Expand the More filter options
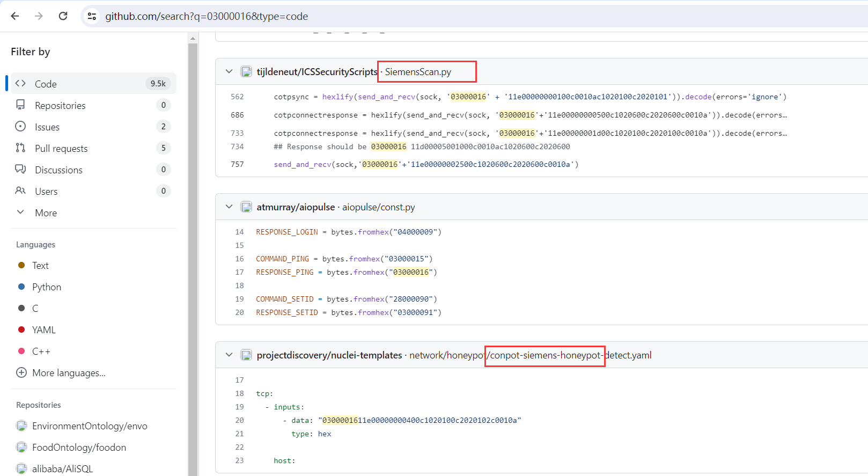This screenshot has height=476, width=868. pos(93,213)
